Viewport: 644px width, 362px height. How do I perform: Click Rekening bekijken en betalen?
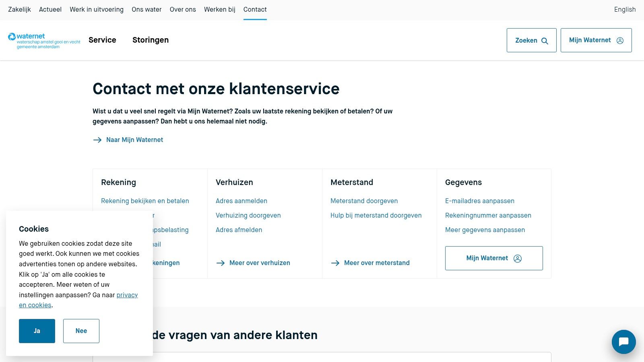tap(145, 201)
